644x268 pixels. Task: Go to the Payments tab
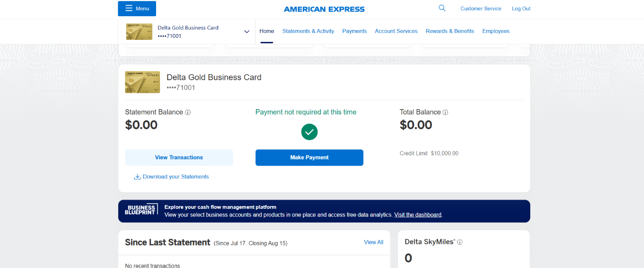pyautogui.click(x=354, y=31)
